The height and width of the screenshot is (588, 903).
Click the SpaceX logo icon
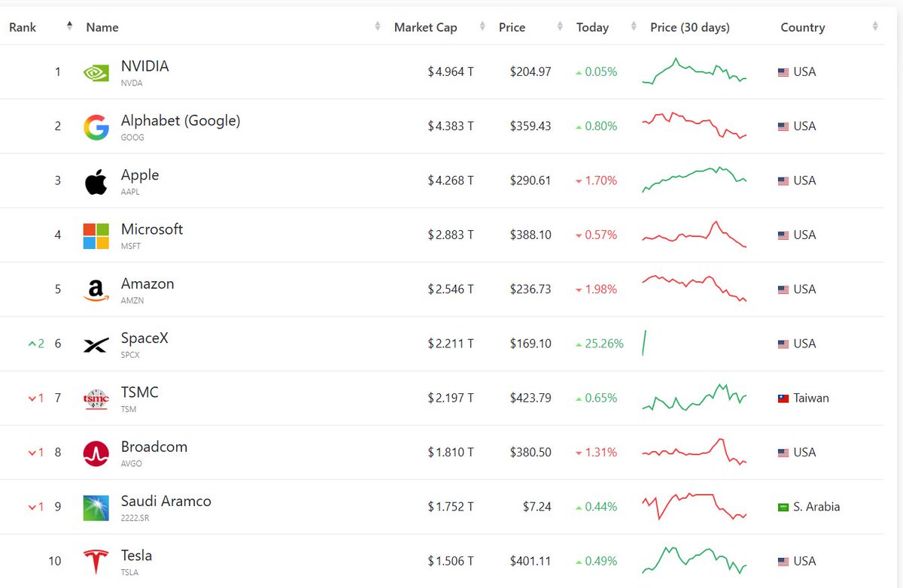96,346
